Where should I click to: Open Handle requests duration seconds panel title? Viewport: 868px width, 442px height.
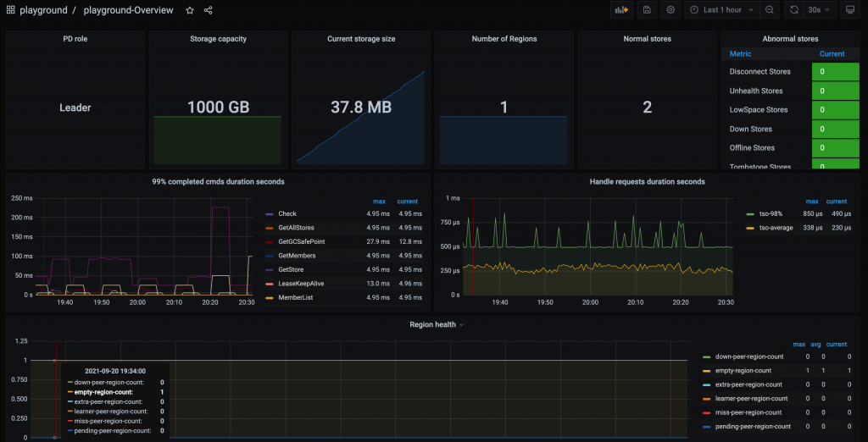[x=647, y=181]
